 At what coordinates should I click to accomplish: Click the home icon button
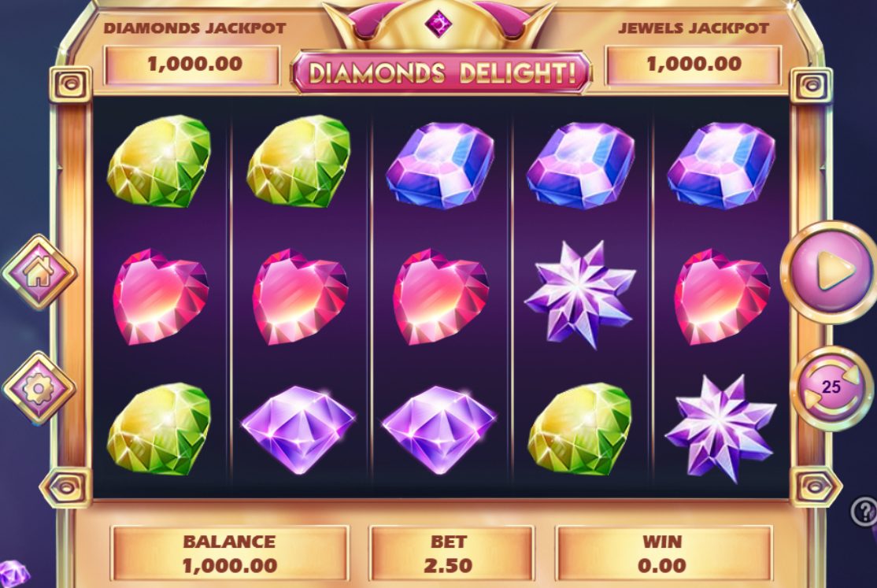39,272
